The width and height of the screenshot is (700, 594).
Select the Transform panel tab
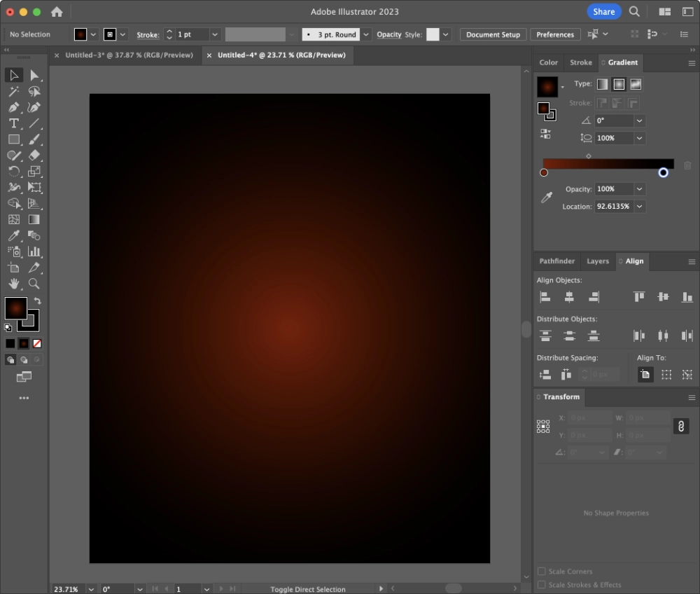(561, 397)
